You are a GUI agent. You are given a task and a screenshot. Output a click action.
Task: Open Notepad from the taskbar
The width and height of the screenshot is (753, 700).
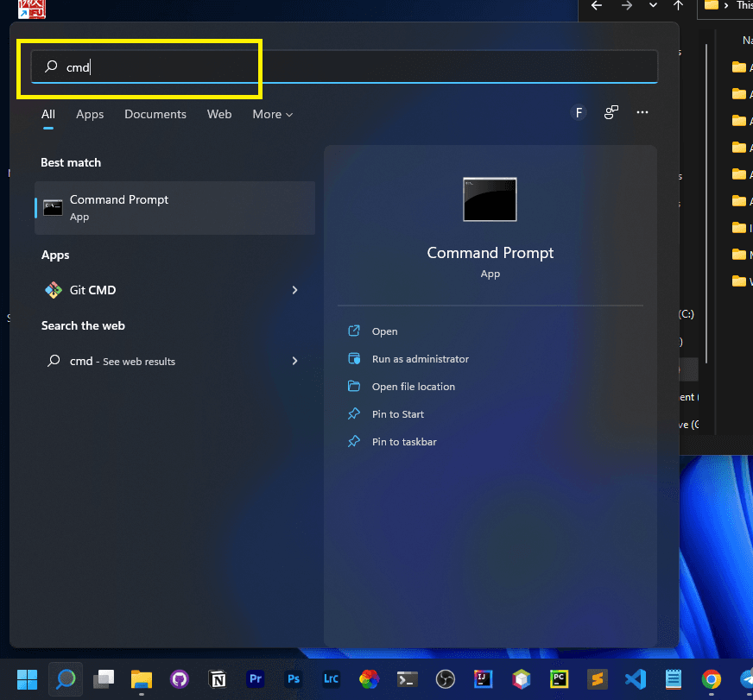(674, 679)
